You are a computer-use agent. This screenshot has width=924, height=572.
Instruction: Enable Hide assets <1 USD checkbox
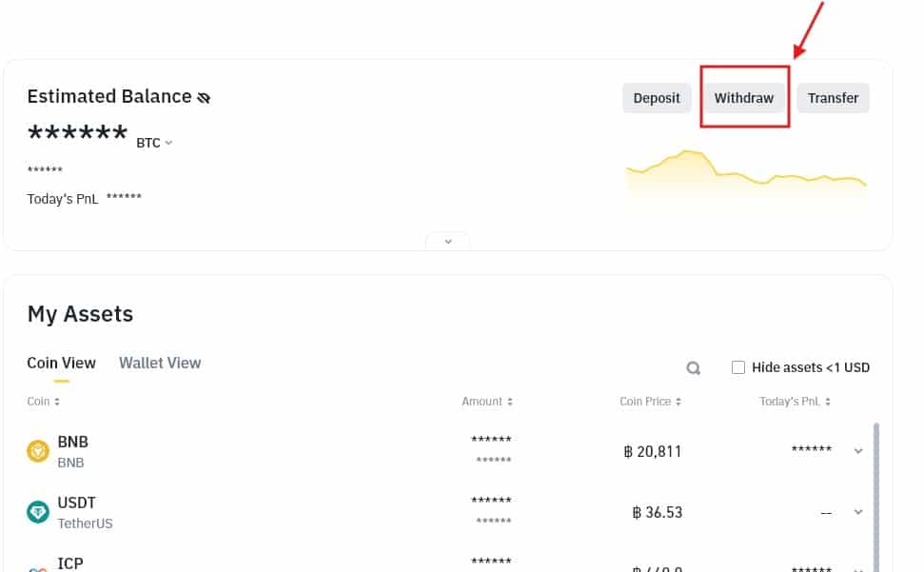pyautogui.click(x=738, y=367)
